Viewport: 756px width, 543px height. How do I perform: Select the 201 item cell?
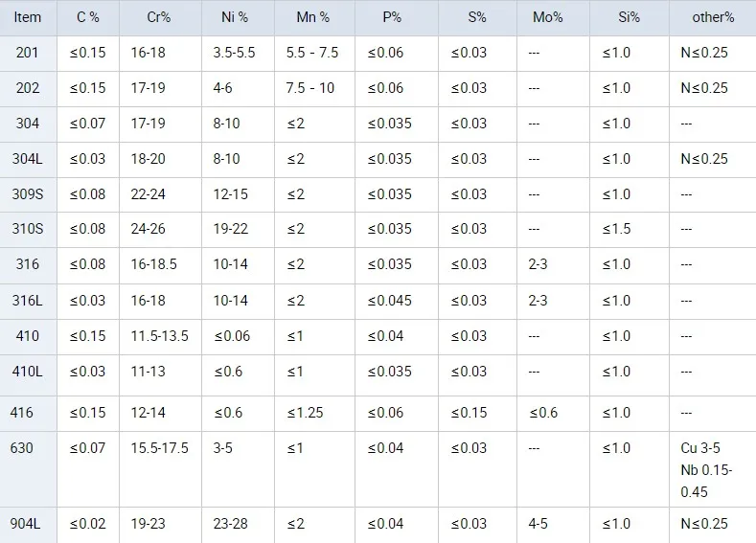pyautogui.click(x=28, y=53)
